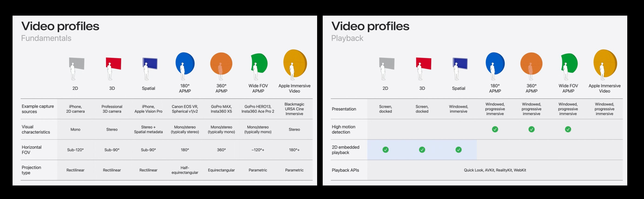Select the yellow Apple Immersive dome in Playback slide
The image size is (644, 199).
[x=605, y=63]
